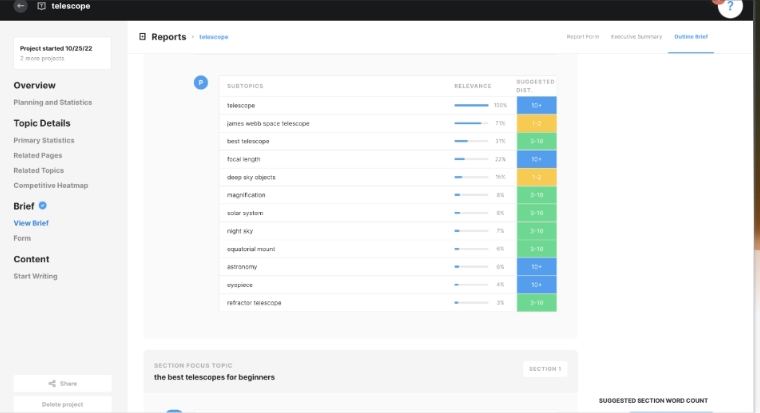Click yellow 1-2 badge for james webb row
This screenshot has height=413, width=760.
[536, 123]
